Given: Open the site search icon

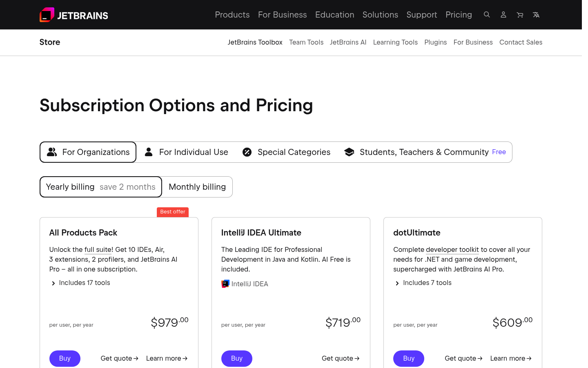Looking at the screenshot, I should click(x=487, y=15).
